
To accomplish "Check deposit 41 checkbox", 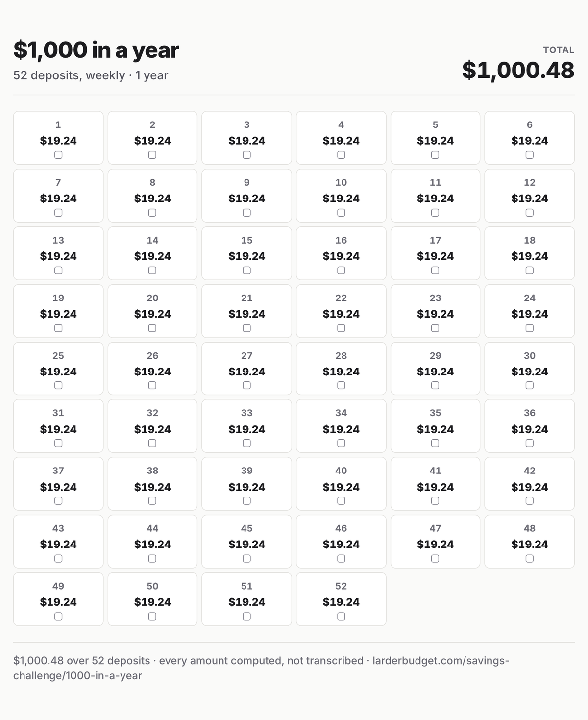I will (435, 501).
